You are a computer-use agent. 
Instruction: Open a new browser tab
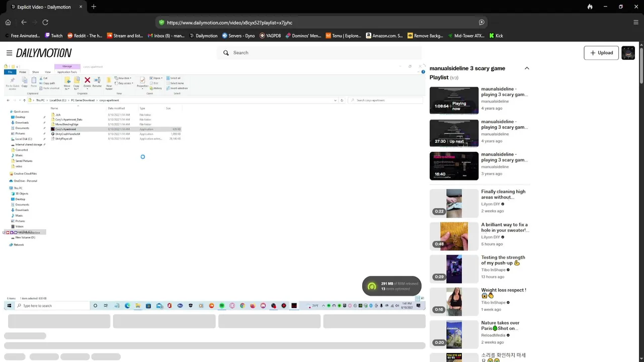click(94, 7)
